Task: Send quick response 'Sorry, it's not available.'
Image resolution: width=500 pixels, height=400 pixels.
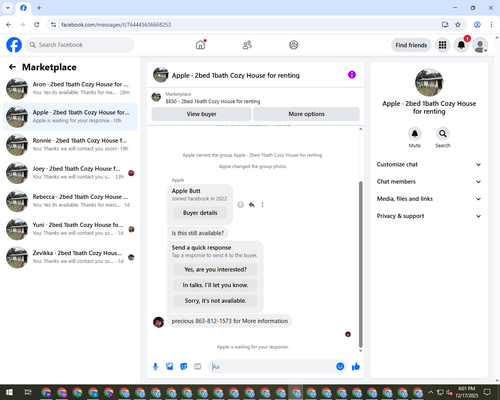Action: click(215, 301)
